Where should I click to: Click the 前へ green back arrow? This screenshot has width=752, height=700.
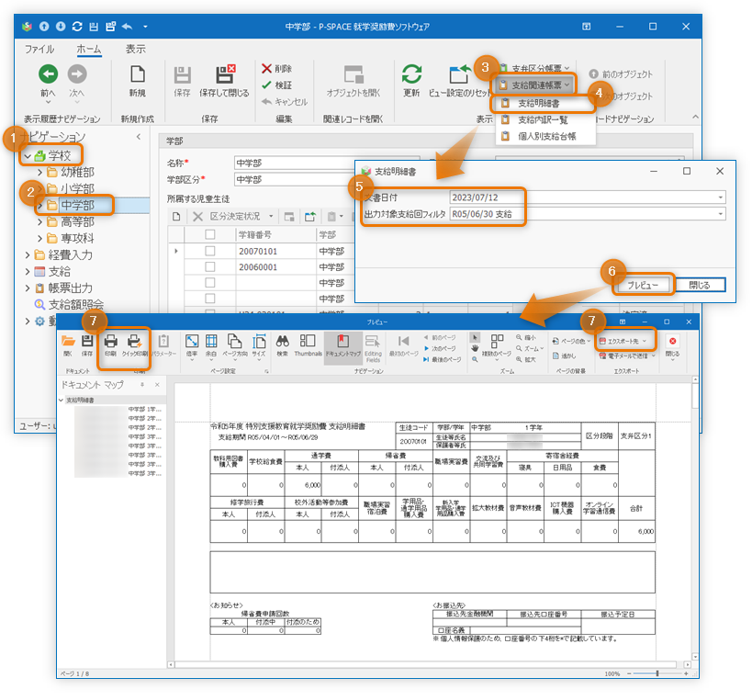click(48, 73)
